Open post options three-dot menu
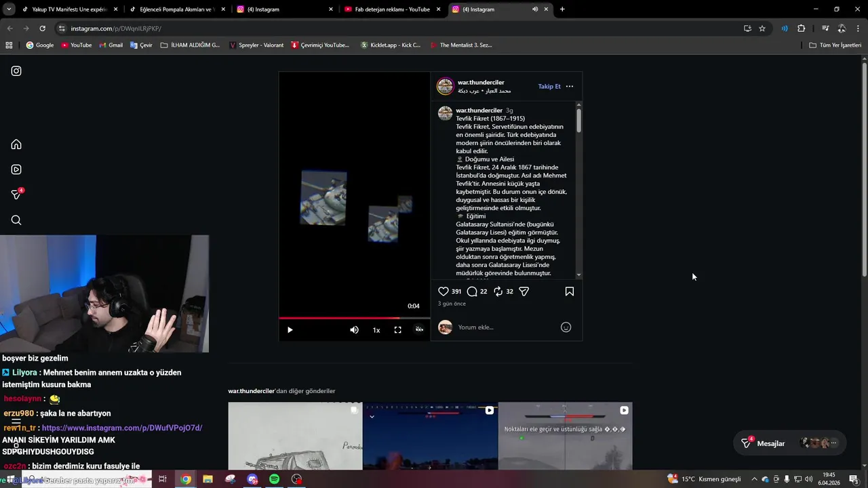The width and height of the screenshot is (868, 488). [x=570, y=86]
